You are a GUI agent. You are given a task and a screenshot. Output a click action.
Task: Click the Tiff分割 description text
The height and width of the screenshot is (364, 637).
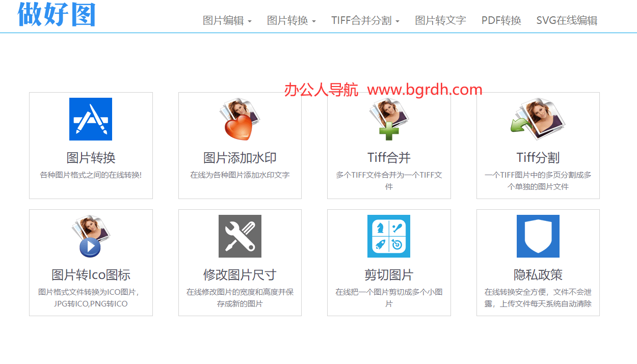[538, 181]
